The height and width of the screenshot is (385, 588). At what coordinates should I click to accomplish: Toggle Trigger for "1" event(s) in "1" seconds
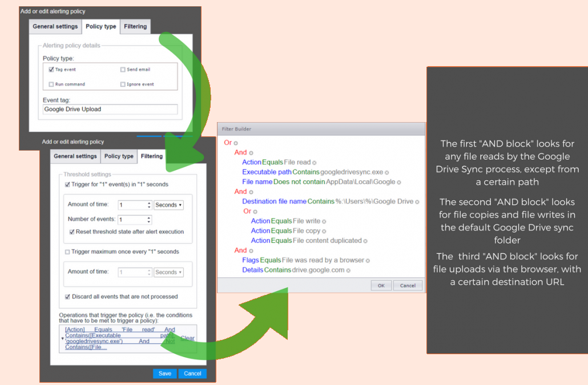tap(67, 185)
